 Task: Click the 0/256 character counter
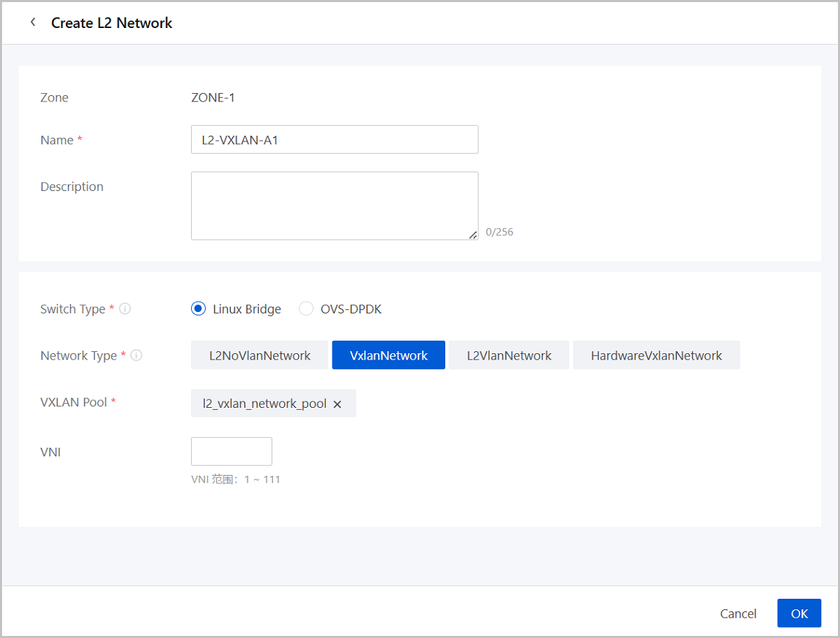499,232
